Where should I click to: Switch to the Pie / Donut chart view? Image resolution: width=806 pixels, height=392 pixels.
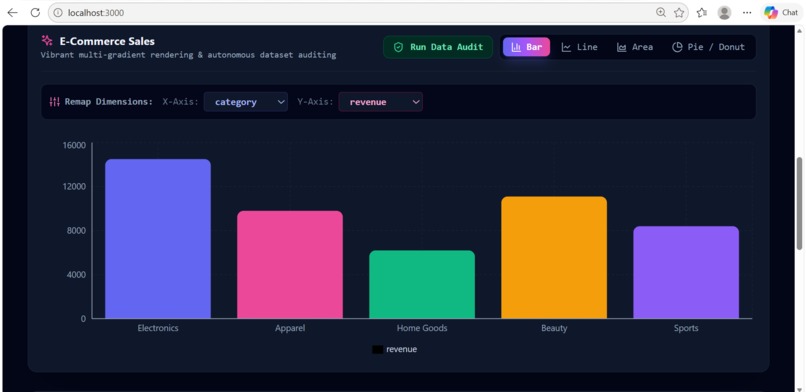(708, 47)
